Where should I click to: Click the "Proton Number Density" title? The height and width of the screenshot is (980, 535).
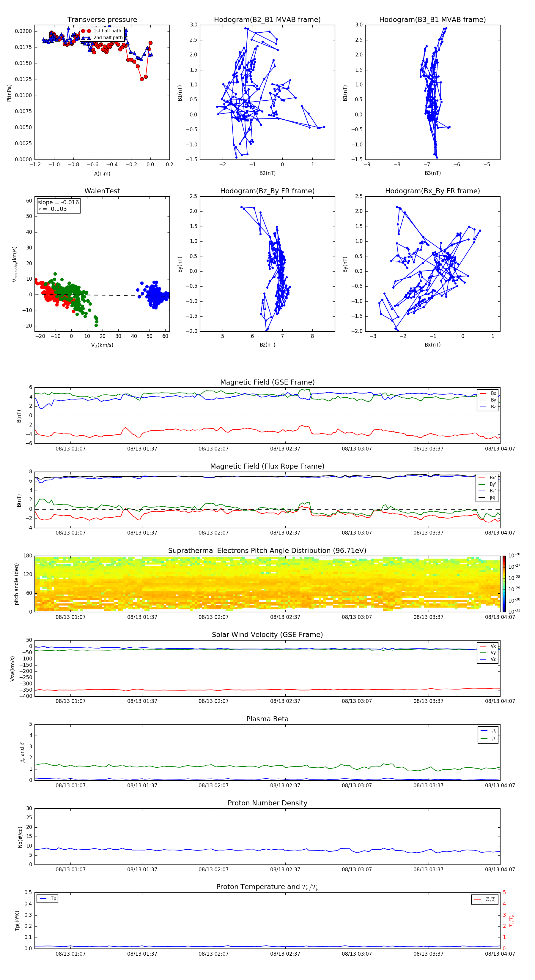pyautogui.click(x=267, y=803)
